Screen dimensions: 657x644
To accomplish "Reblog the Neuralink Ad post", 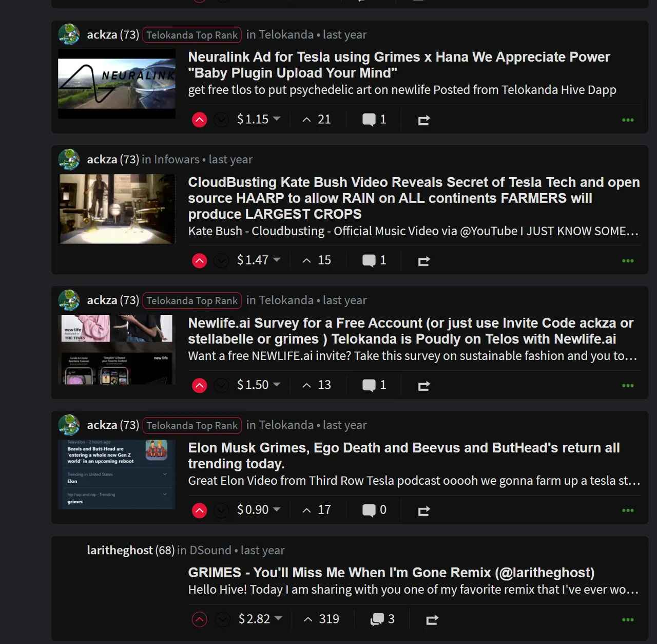I will coord(423,120).
